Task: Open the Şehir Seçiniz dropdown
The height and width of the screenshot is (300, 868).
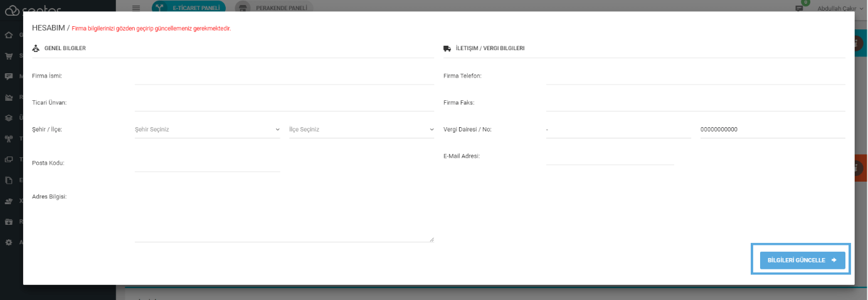Action: [208, 130]
